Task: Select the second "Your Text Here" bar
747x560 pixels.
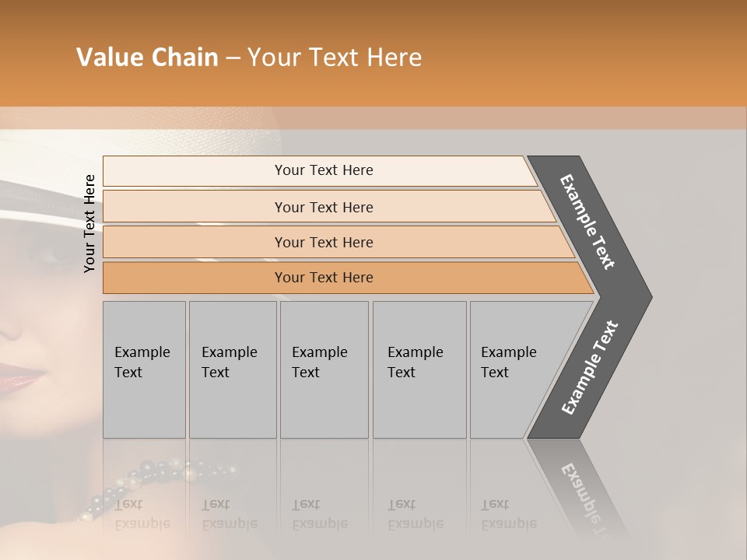Action: click(323, 207)
